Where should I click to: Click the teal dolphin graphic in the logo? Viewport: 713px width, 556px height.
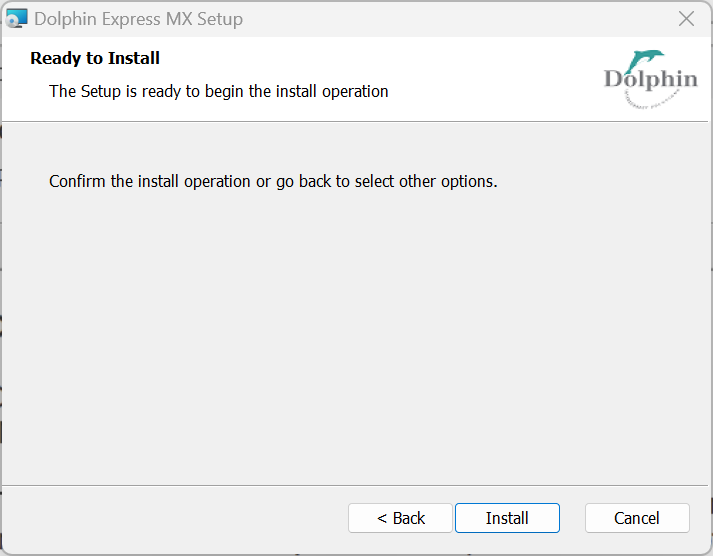pos(645,61)
